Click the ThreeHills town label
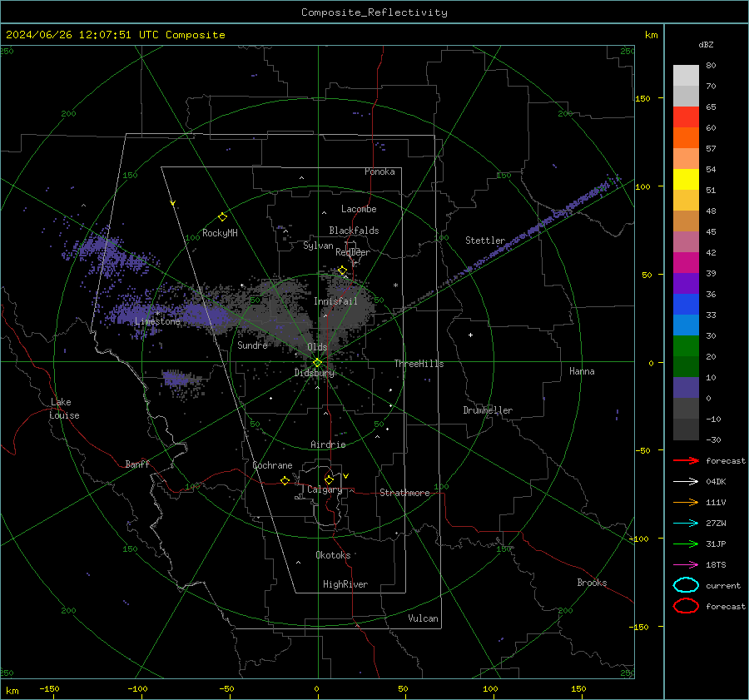This screenshot has width=749, height=700. point(419,364)
